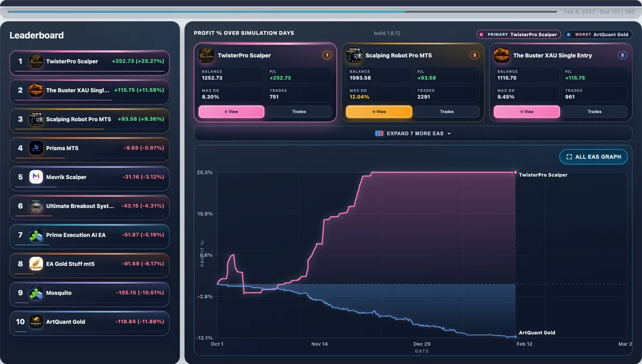
Task: Click the fullscreen icon in All EAs Graph
Action: tap(569, 157)
